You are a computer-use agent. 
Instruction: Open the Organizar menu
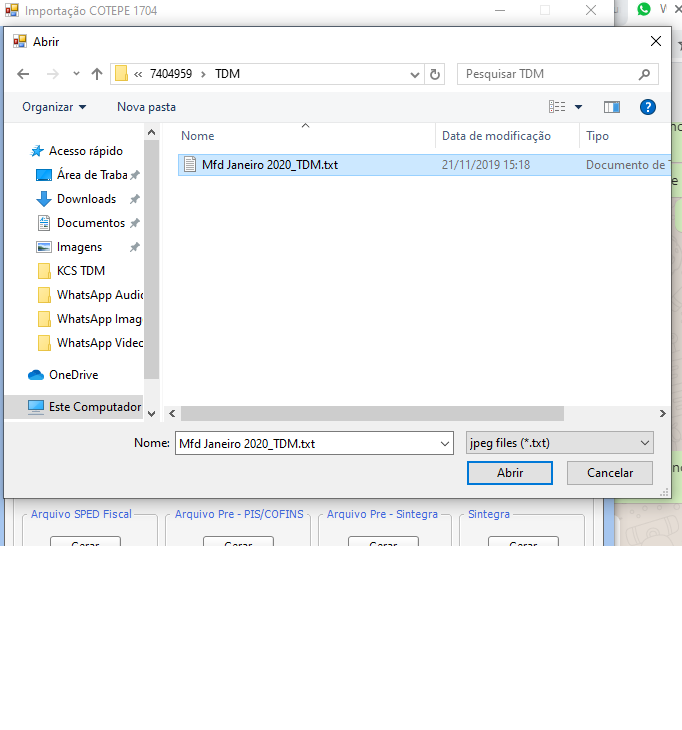tap(54, 107)
